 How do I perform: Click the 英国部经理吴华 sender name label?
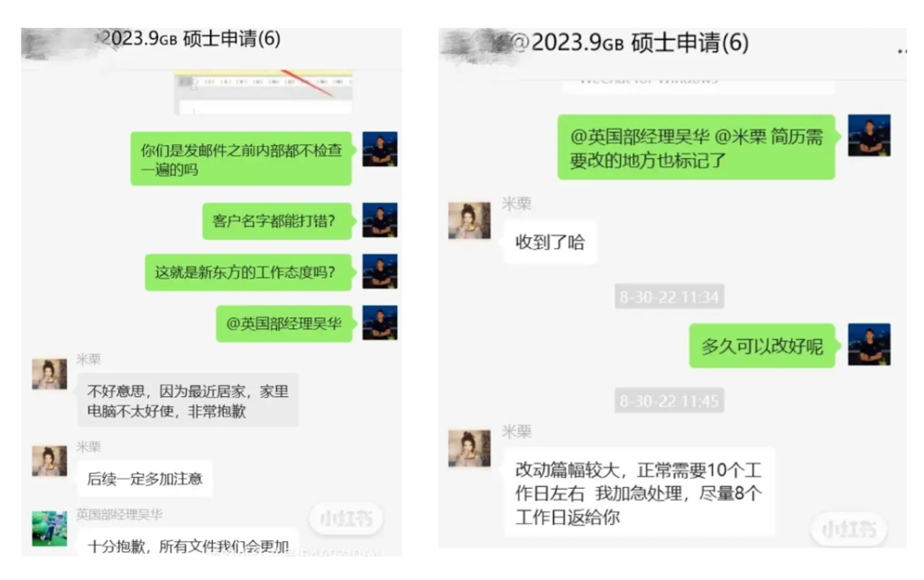120,514
